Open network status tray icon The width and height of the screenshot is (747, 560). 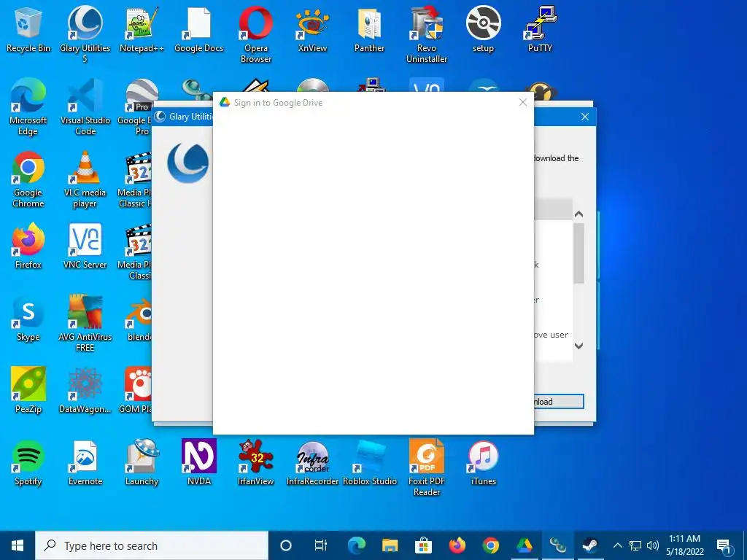pyautogui.click(x=635, y=545)
